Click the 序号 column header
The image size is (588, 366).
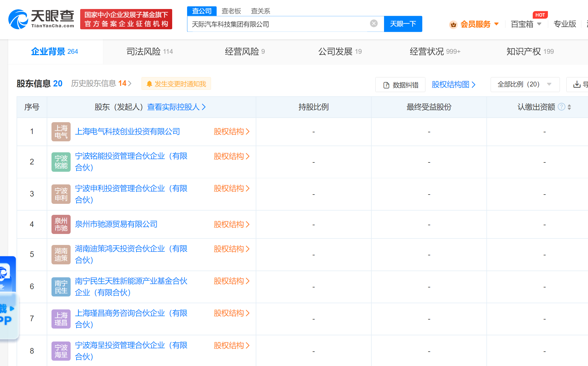point(32,107)
